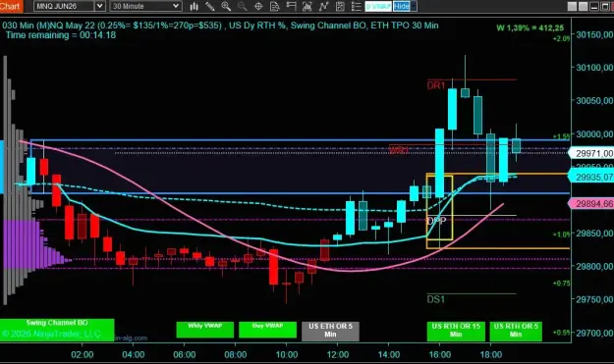
Task: Toggle the Wkly VWAP button
Action: tap(205, 330)
